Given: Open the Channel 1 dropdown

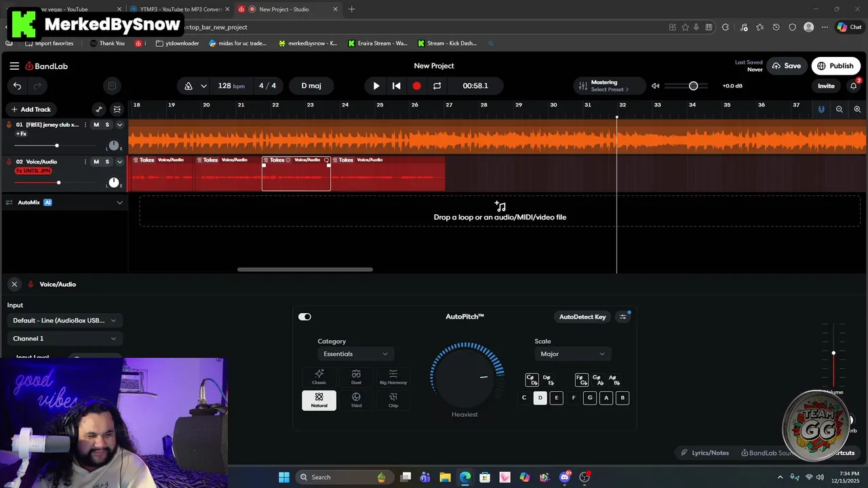Looking at the screenshot, I should tap(64, 338).
